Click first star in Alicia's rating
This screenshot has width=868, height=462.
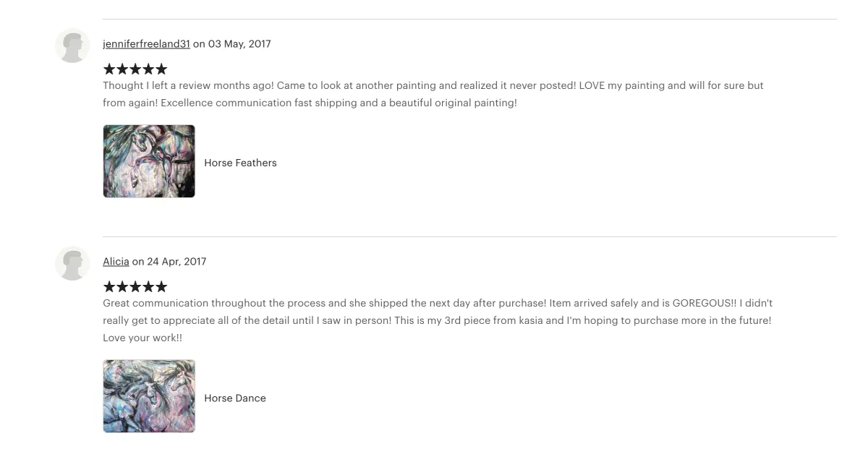(x=109, y=287)
